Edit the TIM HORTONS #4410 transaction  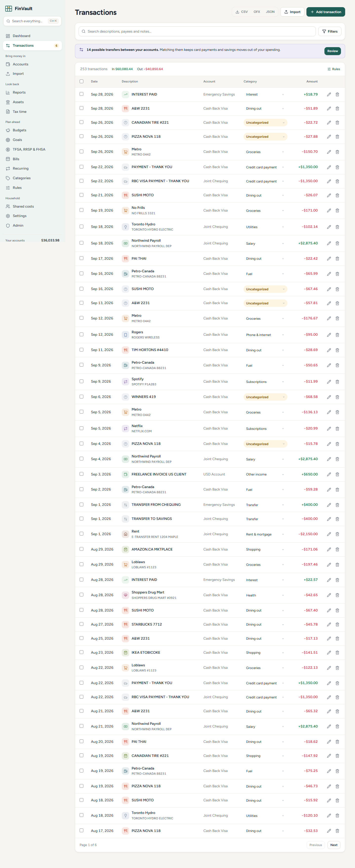point(329,350)
